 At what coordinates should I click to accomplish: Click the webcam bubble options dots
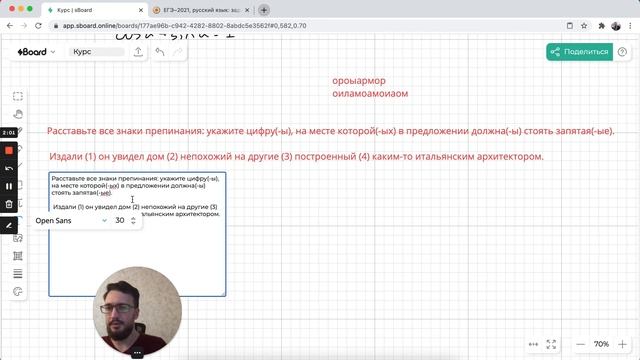[x=137, y=353]
